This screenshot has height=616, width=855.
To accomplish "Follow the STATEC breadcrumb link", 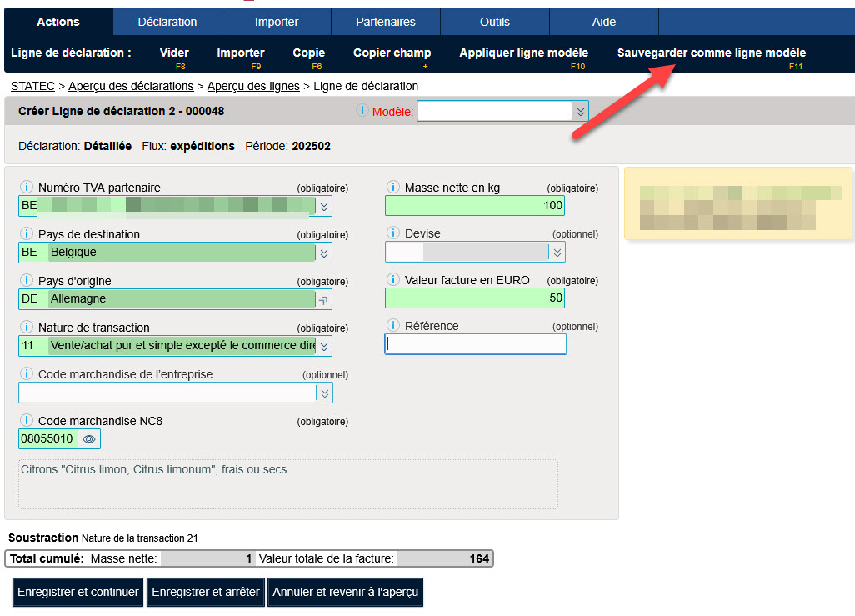I will click(32, 86).
